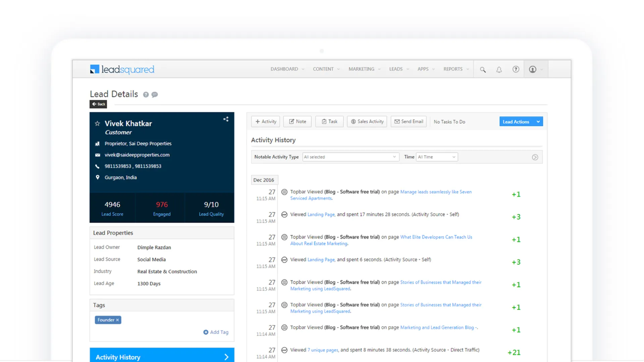Image resolution: width=644 pixels, height=362 pixels.
Task: Open the user profile icon
Action: (532, 69)
